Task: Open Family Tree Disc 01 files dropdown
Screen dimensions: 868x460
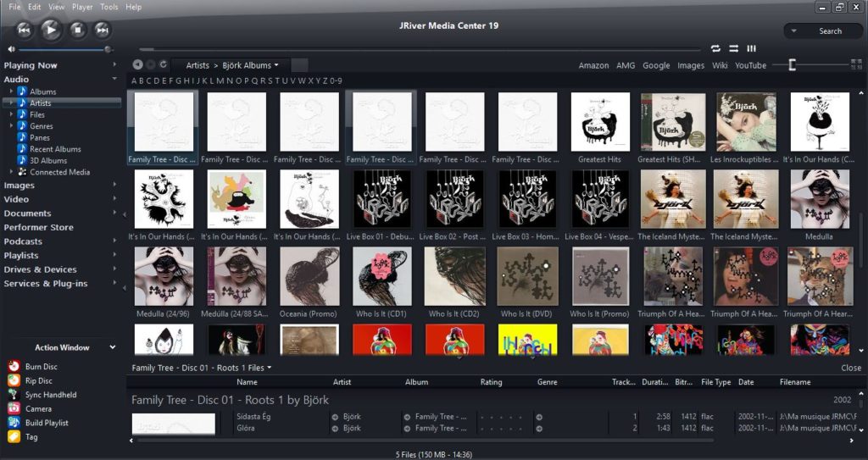Action: pyautogui.click(x=270, y=368)
